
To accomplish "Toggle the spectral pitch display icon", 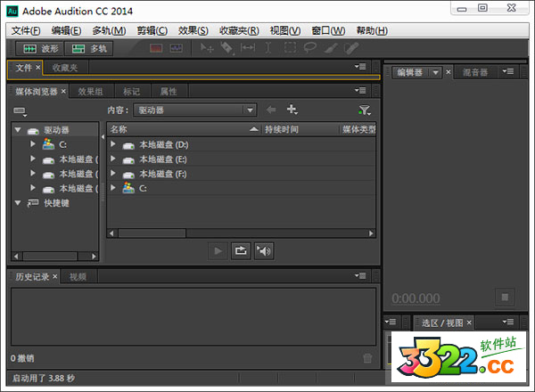I will [176, 48].
